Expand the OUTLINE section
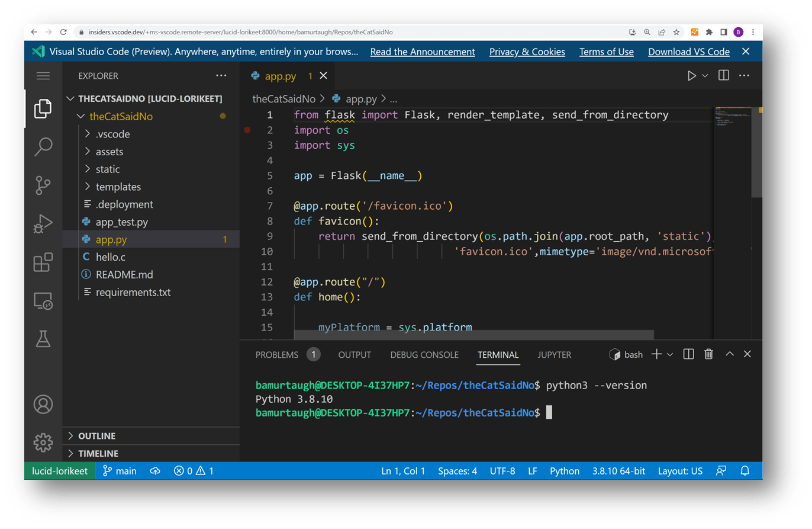This screenshot has height=529, width=812. tap(151, 436)
